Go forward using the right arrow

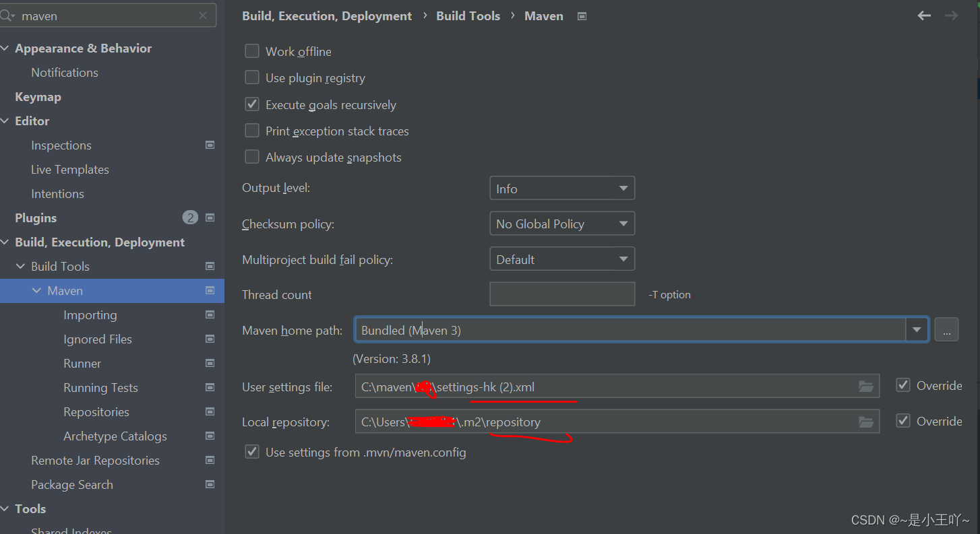point(951,15)
